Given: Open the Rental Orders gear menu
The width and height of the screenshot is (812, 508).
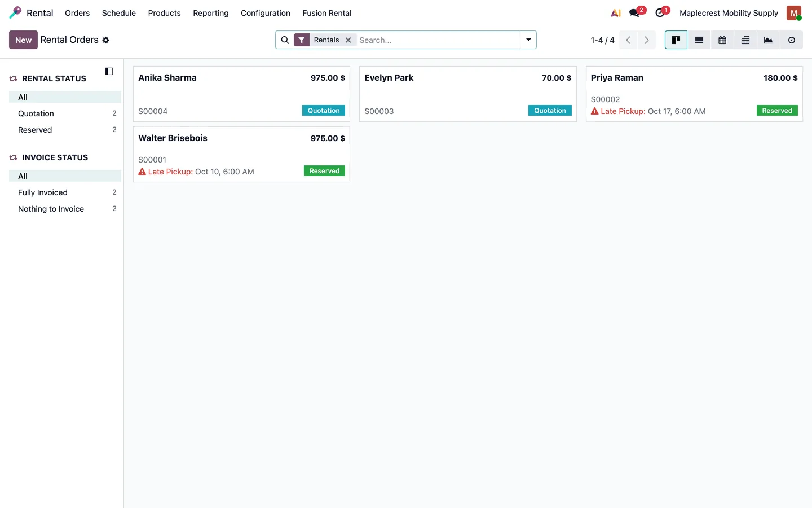Looking at the screenshot, I should [x=105, y=40].
